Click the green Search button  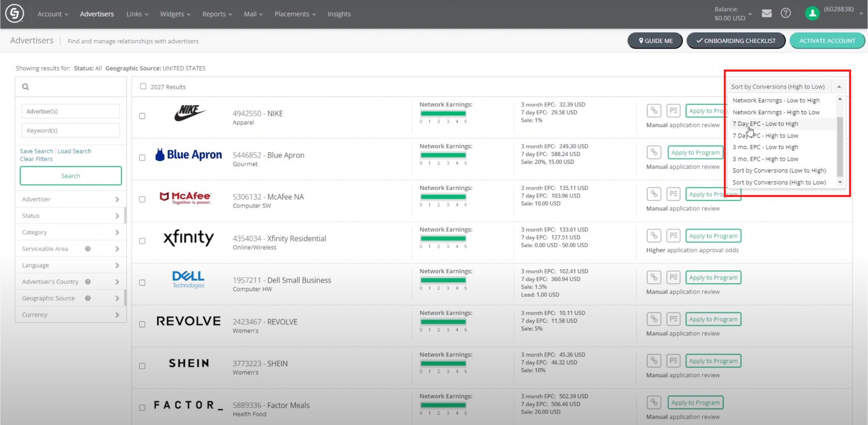pyautogui.click(x=71, y=176)
